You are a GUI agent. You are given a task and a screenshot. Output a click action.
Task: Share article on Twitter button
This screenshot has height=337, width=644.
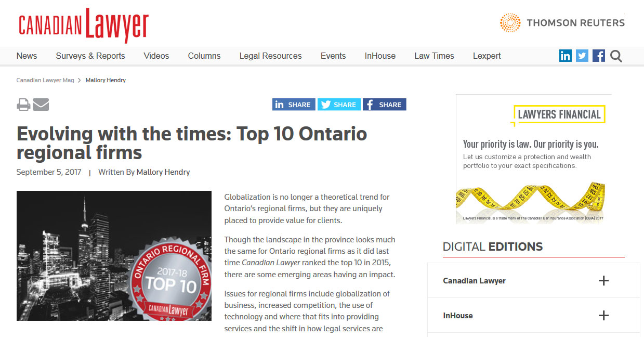point(339,105)
